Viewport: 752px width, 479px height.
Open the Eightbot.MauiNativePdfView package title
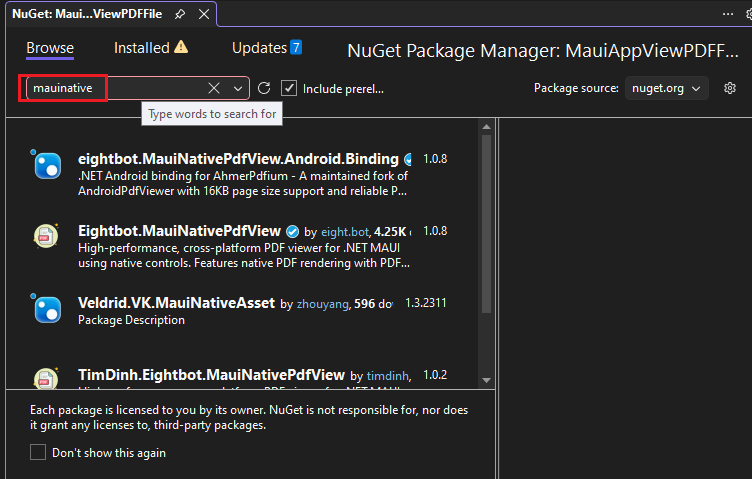point(179,231)
